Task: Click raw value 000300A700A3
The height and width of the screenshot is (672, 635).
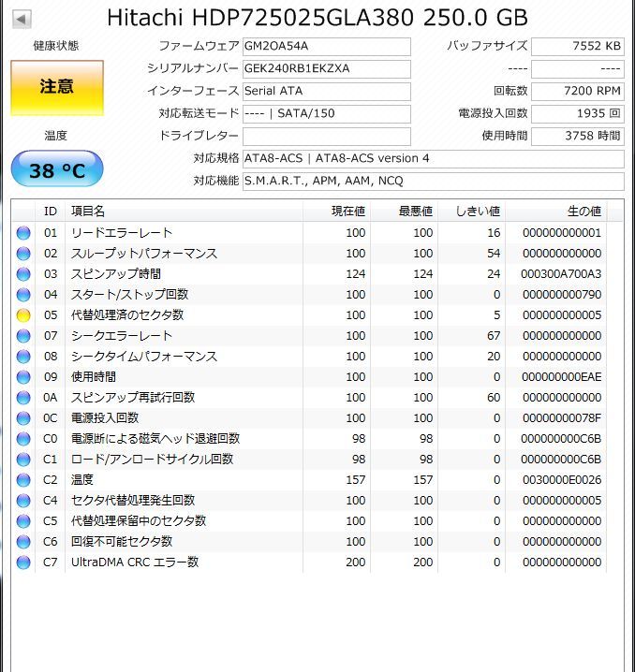Action: 561,274
